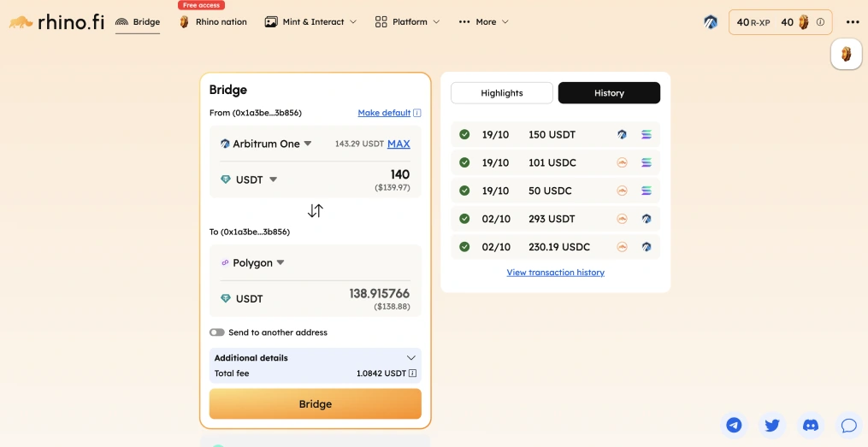This screenshot has height=447, width=868.
Task: Open the Discord link
Action: tap(811, 425)
